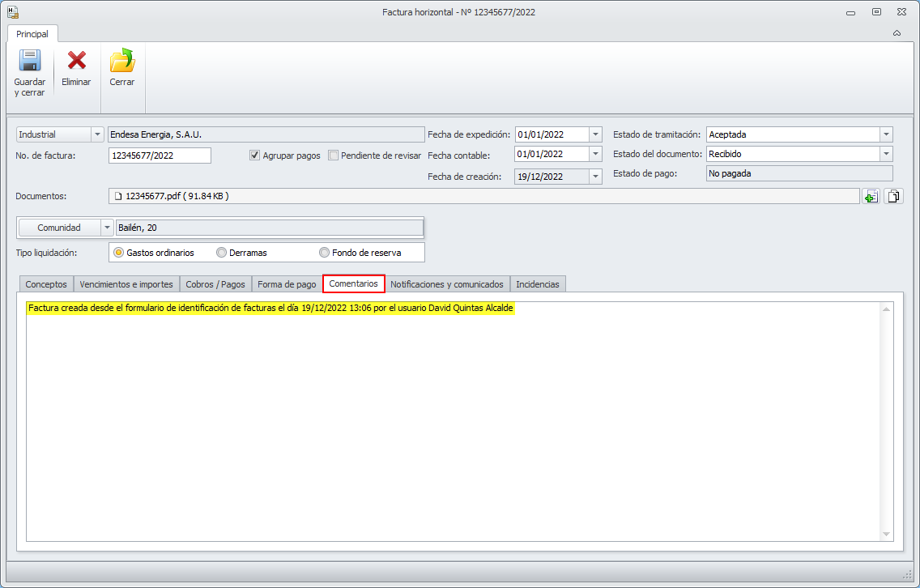Click the 'Tipo liquidación:' label
The image size is (920, 588).
(46, 253)
